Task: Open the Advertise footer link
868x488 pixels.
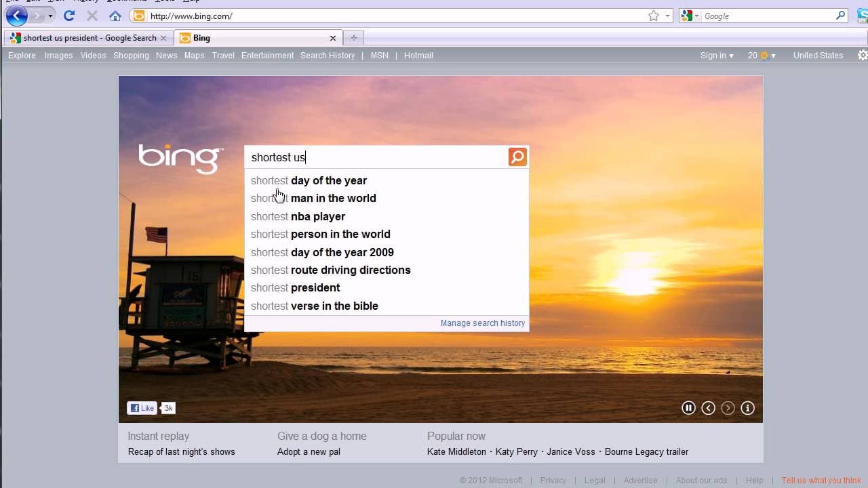Action: [640, 481]
